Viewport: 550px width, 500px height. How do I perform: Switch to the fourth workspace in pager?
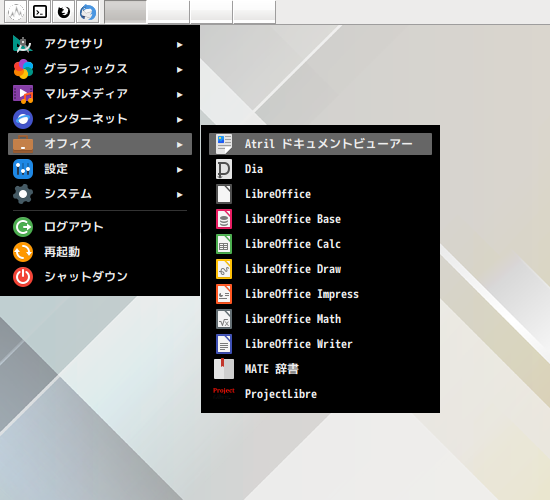(x=255, y=12)
